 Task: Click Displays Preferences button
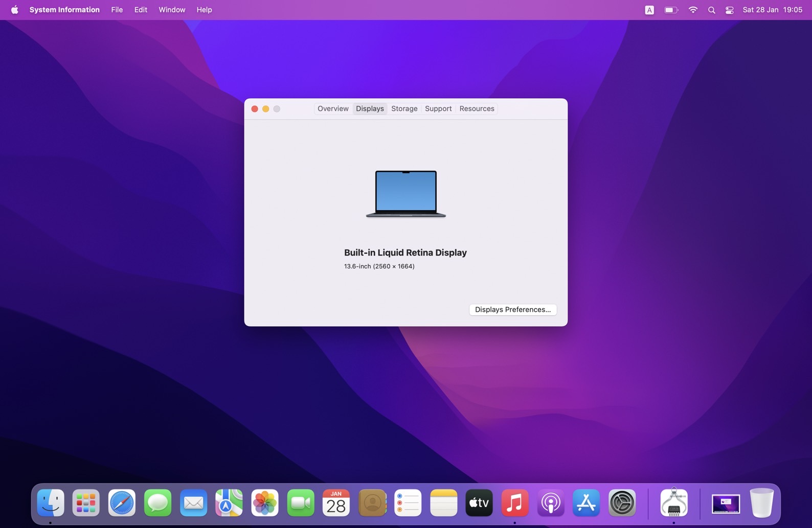512,310
